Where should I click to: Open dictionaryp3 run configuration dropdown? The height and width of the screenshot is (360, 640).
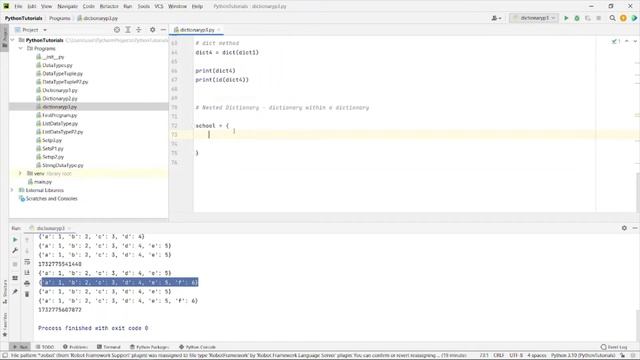click(534, 18)
